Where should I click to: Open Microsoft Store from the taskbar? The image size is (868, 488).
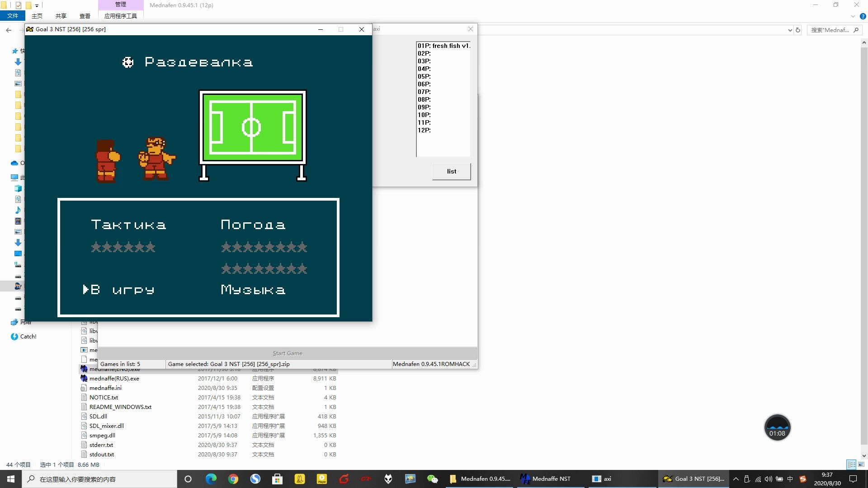[x=277, y=479]
